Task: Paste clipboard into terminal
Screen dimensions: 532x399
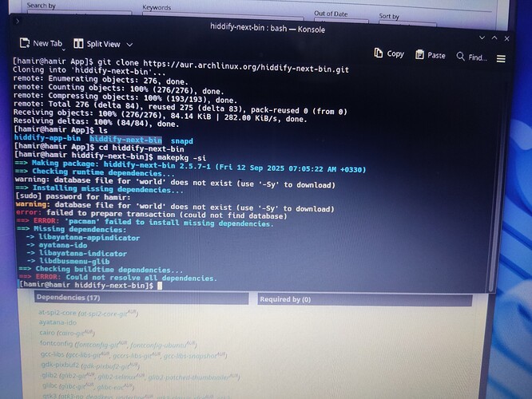Action: [x=431, y=55]
